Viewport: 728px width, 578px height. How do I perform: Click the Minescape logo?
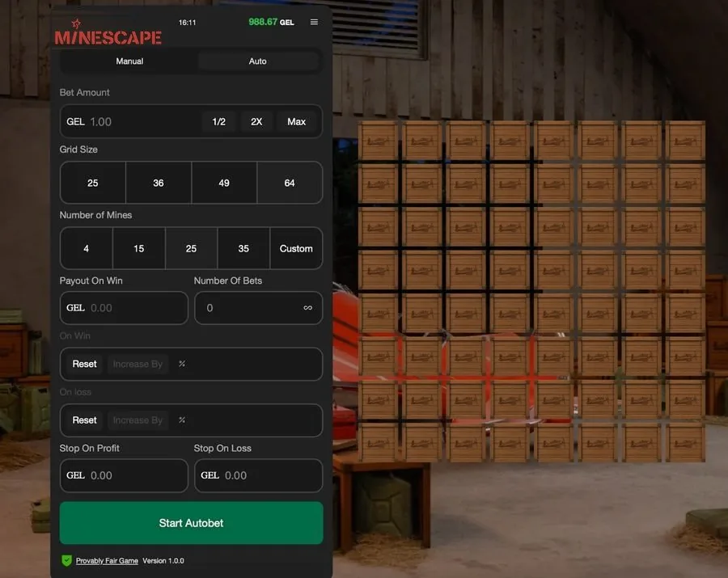108,32
